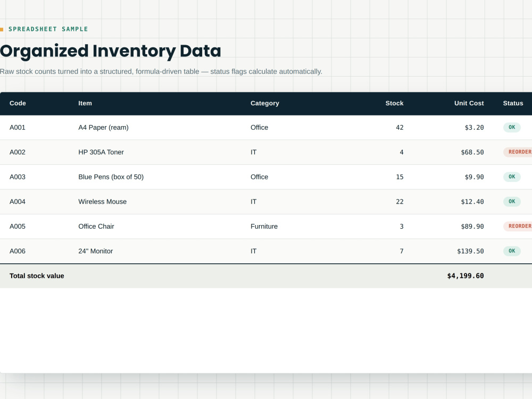Click the Unit Cost column header
Image resolution: width=532 pixels, height=399 pixels.
[469, 103]
